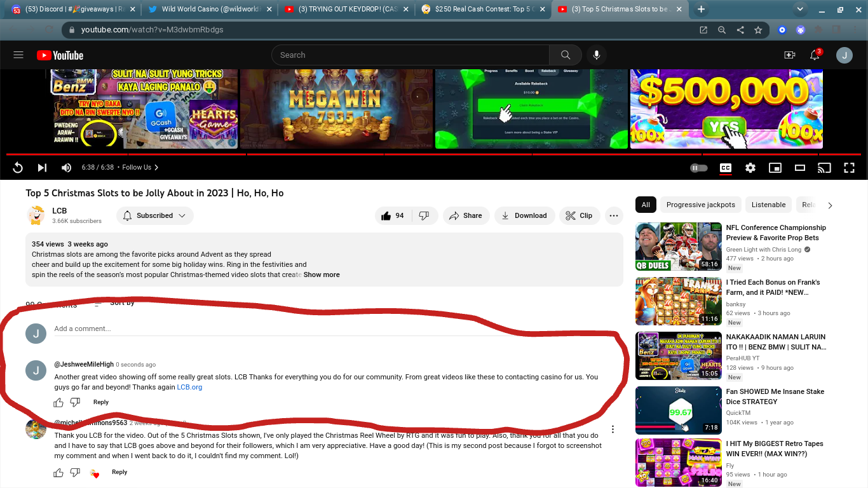Switch to the Wild World Casino tab
Screen dimensions: 868x488
click(x=210, y=10)
